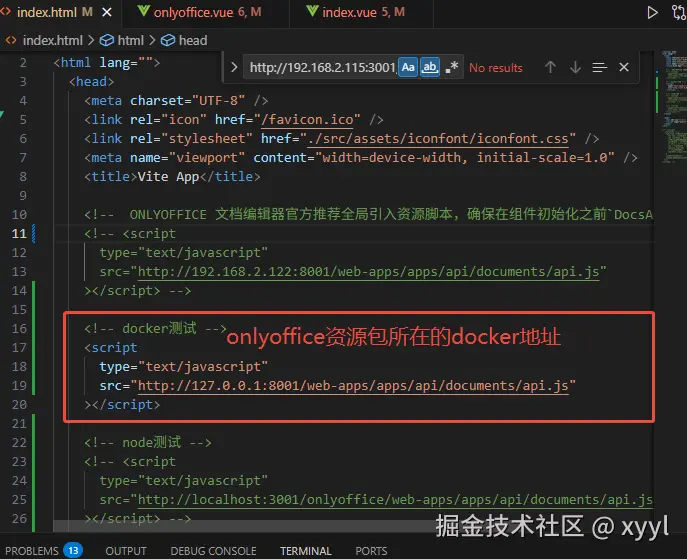The width and height of the screenshot is (687, 559).
Task: Click the html lang tag on line 2
Action: [107, 63]
